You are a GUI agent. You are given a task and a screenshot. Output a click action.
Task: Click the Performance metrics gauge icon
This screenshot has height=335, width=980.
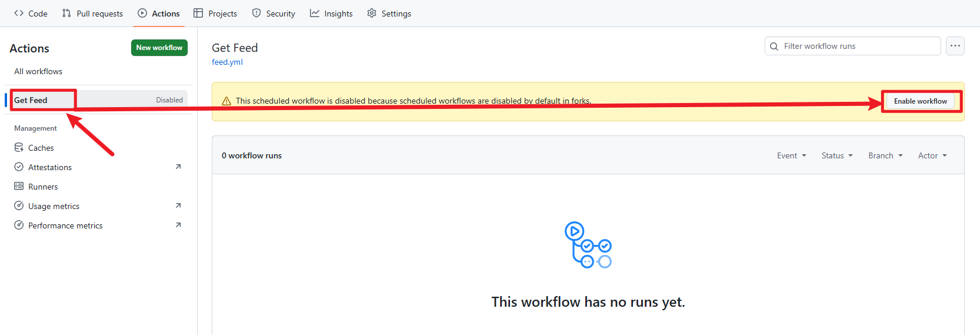pyautogui.click(x=19, y=225)
